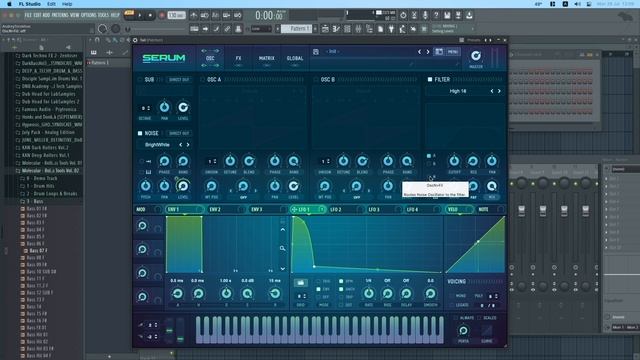Viewport: 640px width, 360px height.
Task: Go to next Serum preset arrow
Action: (428, 52)
